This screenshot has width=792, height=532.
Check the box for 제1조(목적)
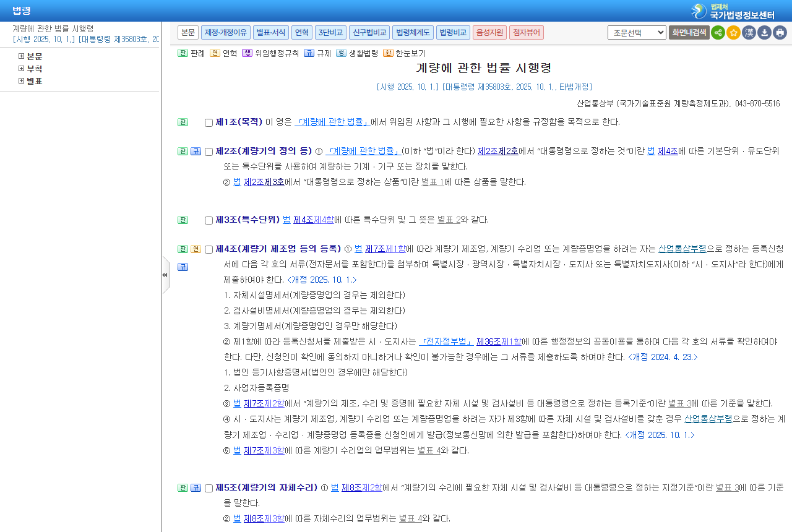[x=209, y=122]
